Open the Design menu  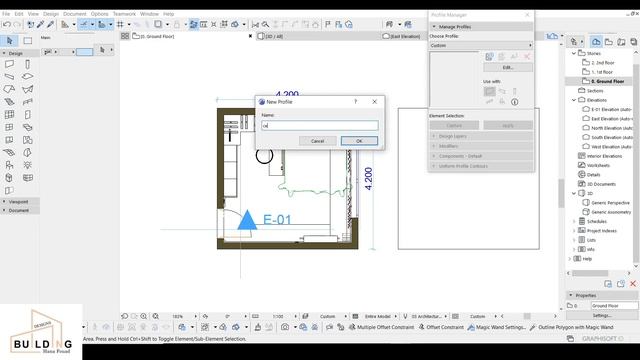tap(51, 14)
